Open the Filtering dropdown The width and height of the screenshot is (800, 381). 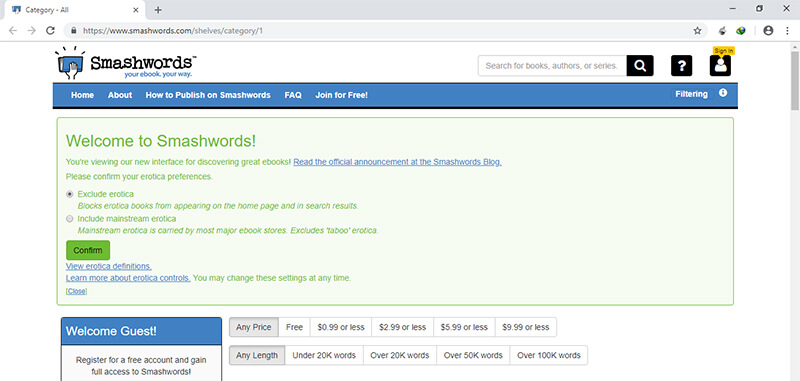(691, 94)
